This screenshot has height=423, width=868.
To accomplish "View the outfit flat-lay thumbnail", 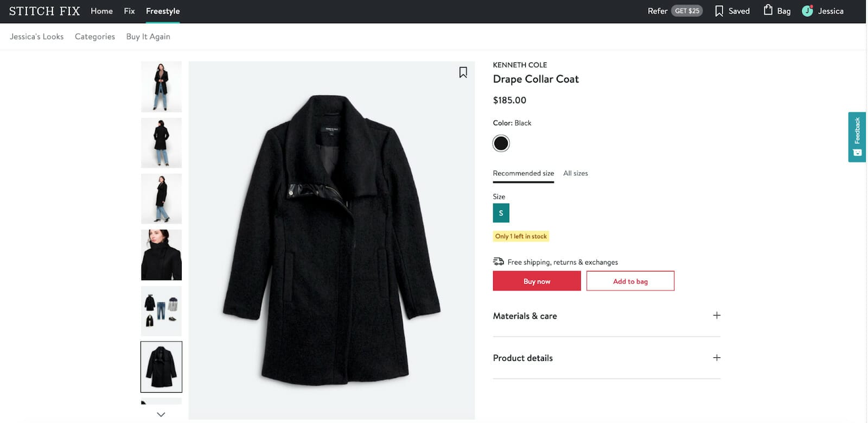I will (x=161, y=311).
